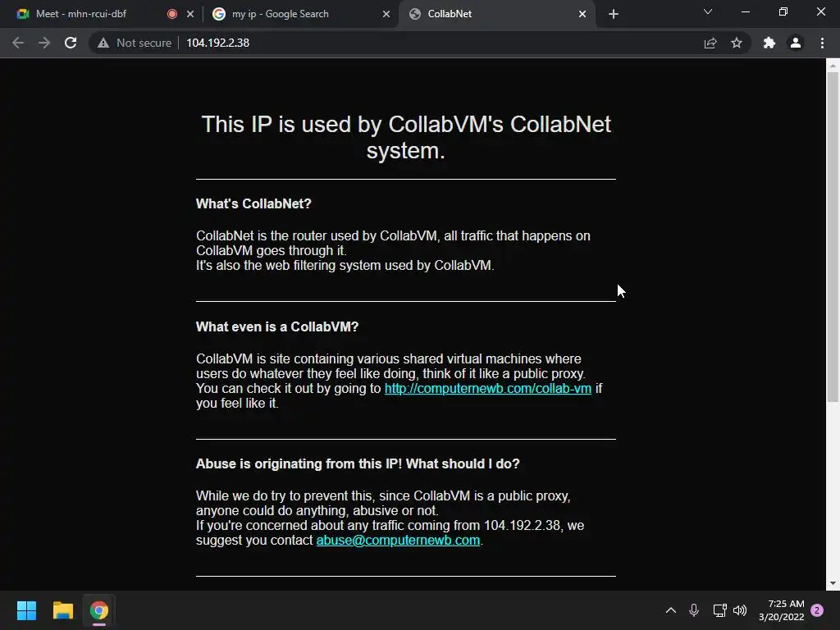Viewport: 840px width, 630px height.
Task: Click the heading about abuse originating from this IP
Action: click(358, 464)
